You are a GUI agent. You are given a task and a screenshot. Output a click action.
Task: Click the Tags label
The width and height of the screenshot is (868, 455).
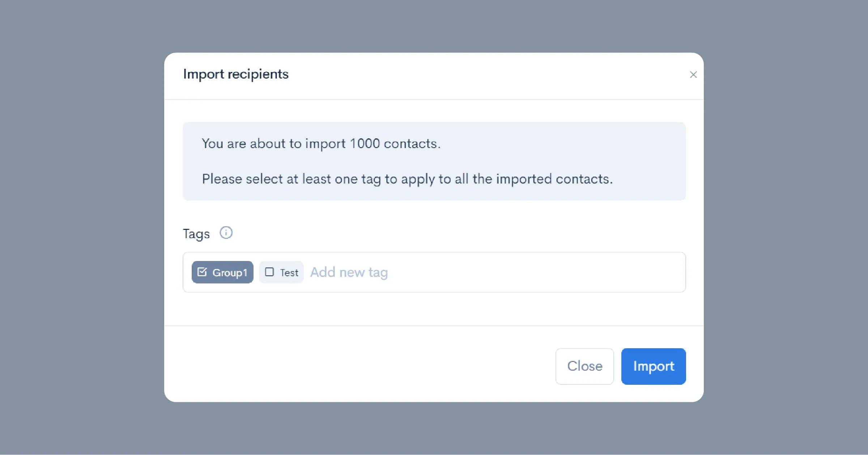pyautogui.click(x=196, y=234)
